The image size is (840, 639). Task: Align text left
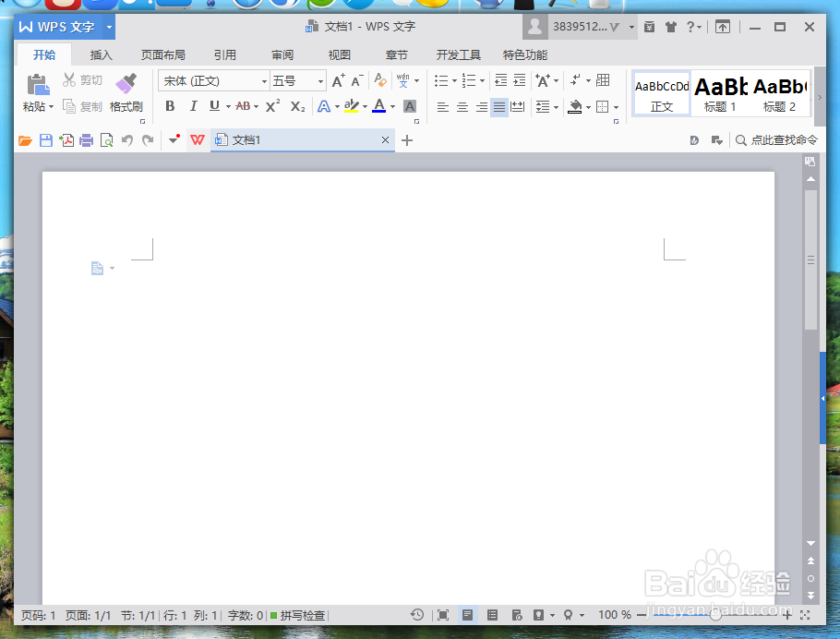point(442,107)
